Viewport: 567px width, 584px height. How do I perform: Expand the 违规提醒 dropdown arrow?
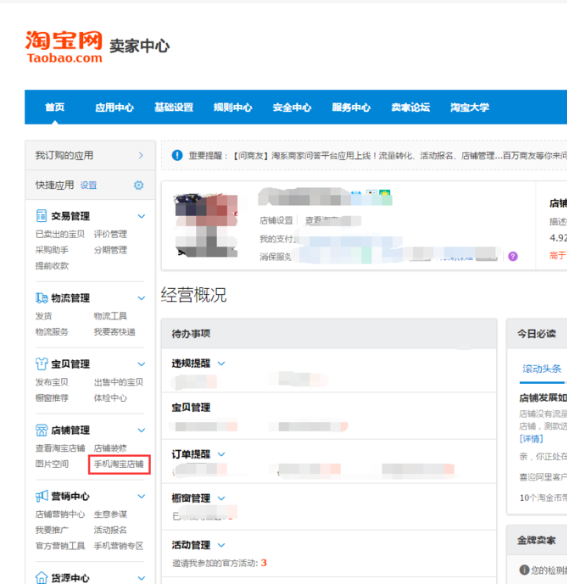(221, 364)
